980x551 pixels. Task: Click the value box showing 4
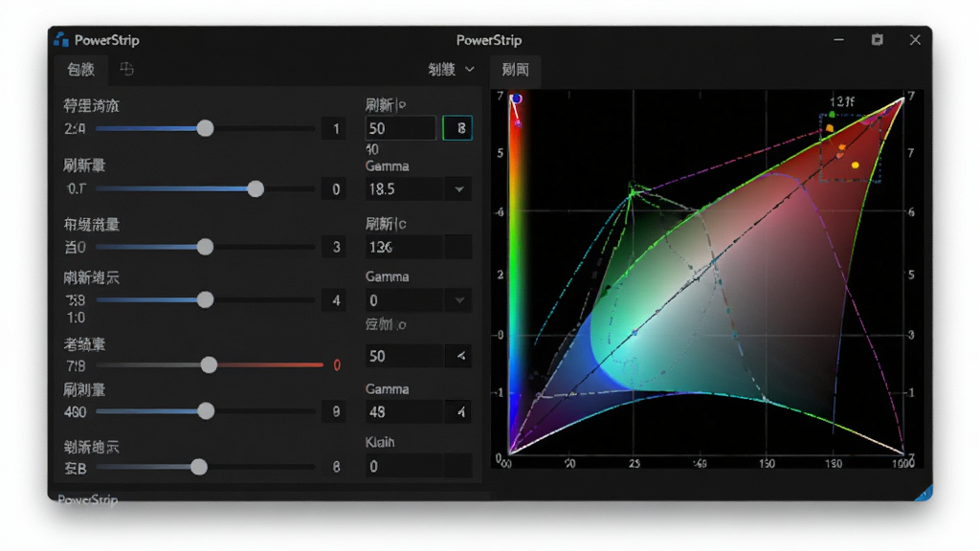pyautogui.click(x=336, y=300)
